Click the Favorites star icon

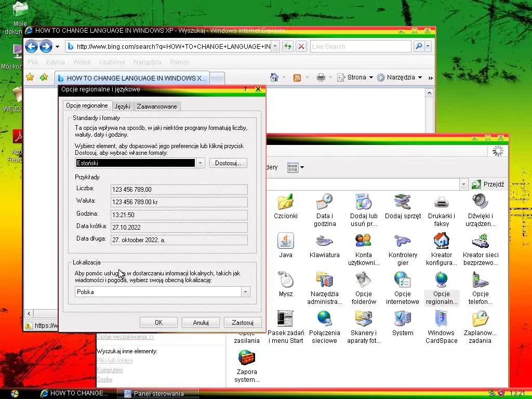click(30, 77)
